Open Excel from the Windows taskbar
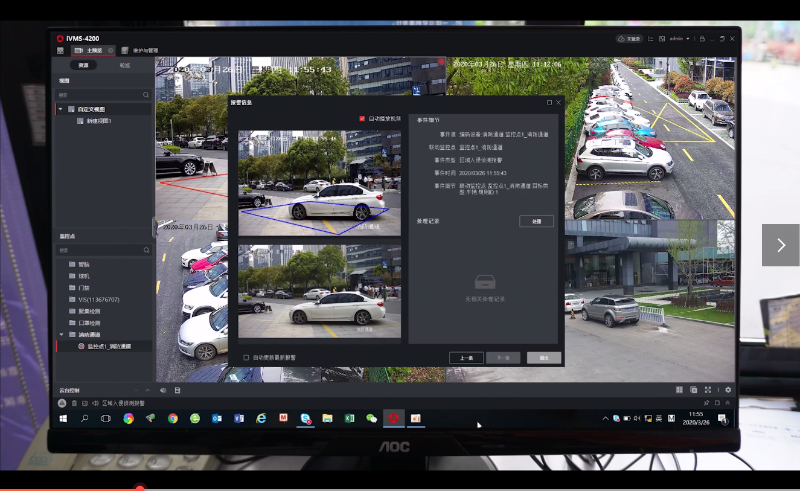Image resolution: width=800 pixels, height=491 pixels. (349, 417)
